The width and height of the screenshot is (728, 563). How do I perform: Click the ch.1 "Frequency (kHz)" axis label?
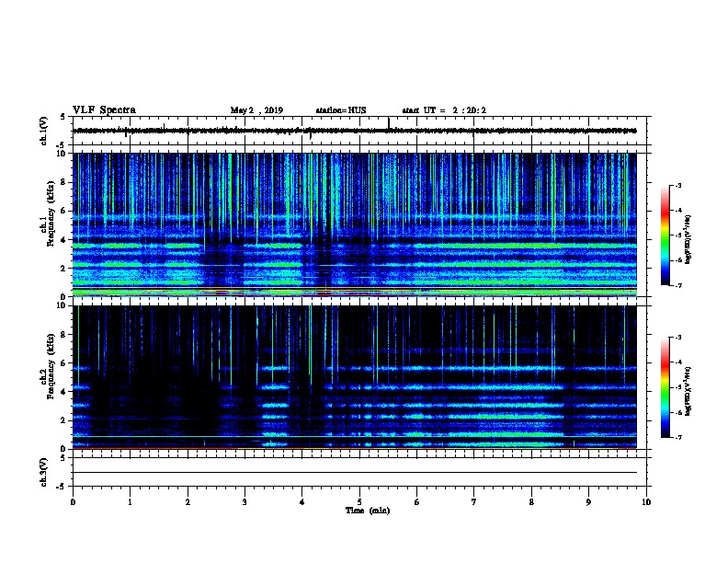[51, 213]
